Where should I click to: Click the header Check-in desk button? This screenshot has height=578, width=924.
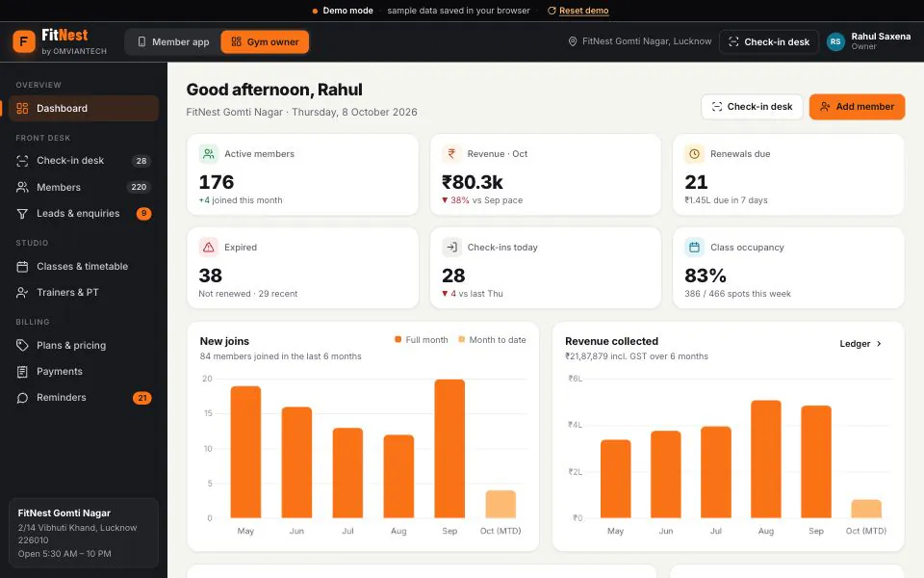click(769, 41)
